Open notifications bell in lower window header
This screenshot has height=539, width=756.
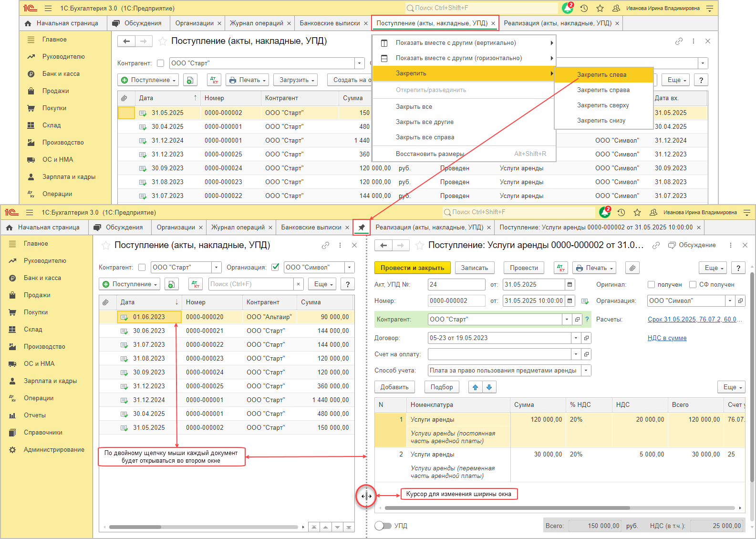(x=605, y=212)
